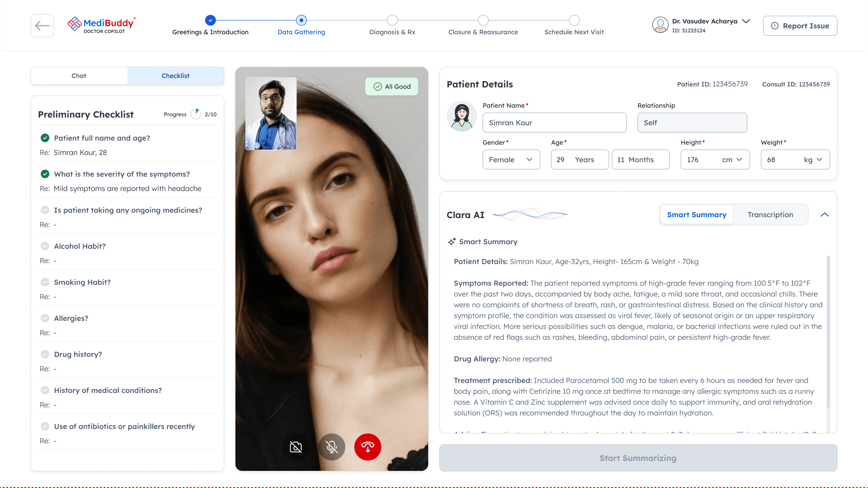Collapse the Clara AI panel

point(824,215)
